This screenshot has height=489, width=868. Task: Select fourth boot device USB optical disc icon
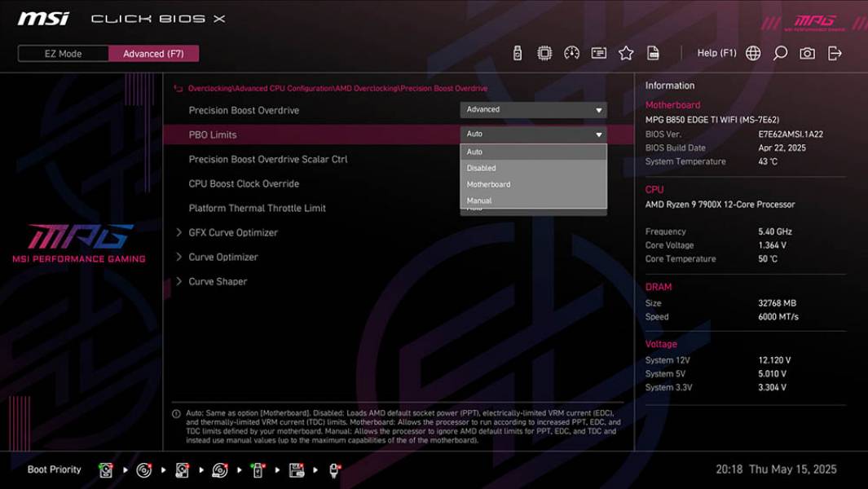(220, 470)
